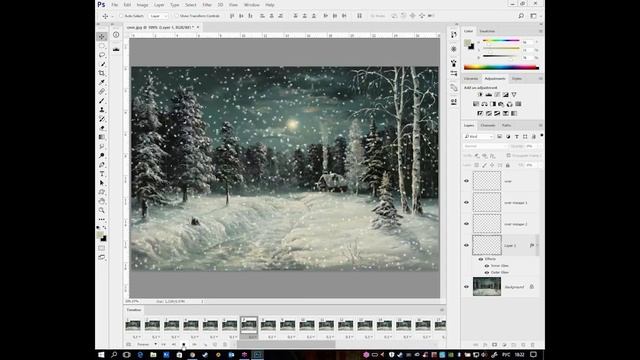Select the Move tool in the toolbox
Screen dimensions: 640x360
[102, 37]
